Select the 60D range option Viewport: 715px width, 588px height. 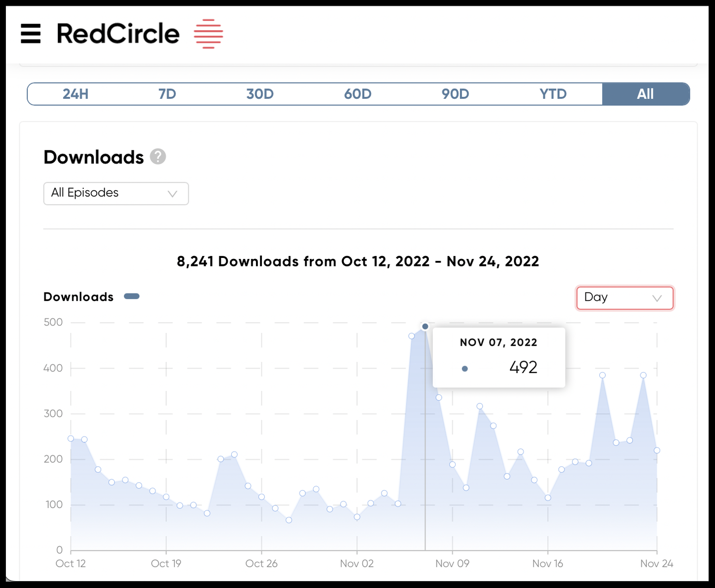click(x=357, y=94)
